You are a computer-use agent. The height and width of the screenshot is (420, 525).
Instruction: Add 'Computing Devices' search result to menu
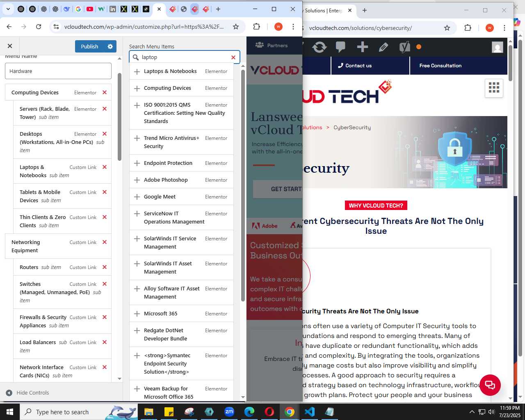pos(137,88)
